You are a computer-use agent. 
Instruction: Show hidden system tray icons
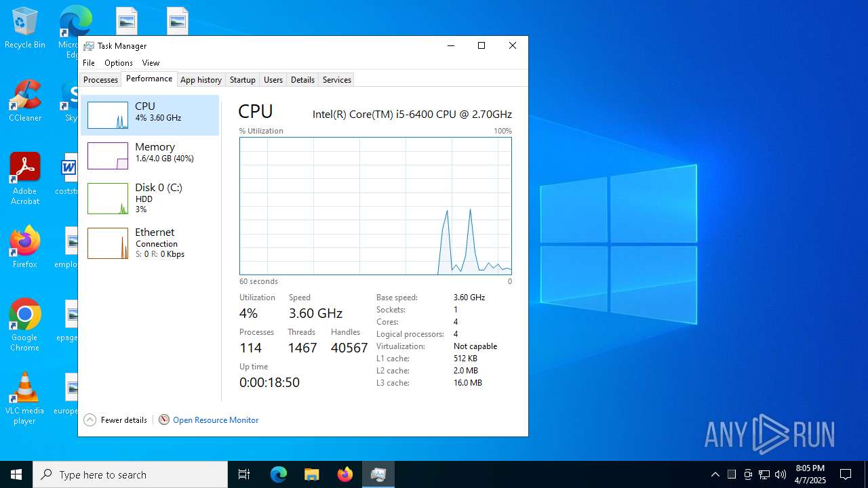[x=715, y=474]
